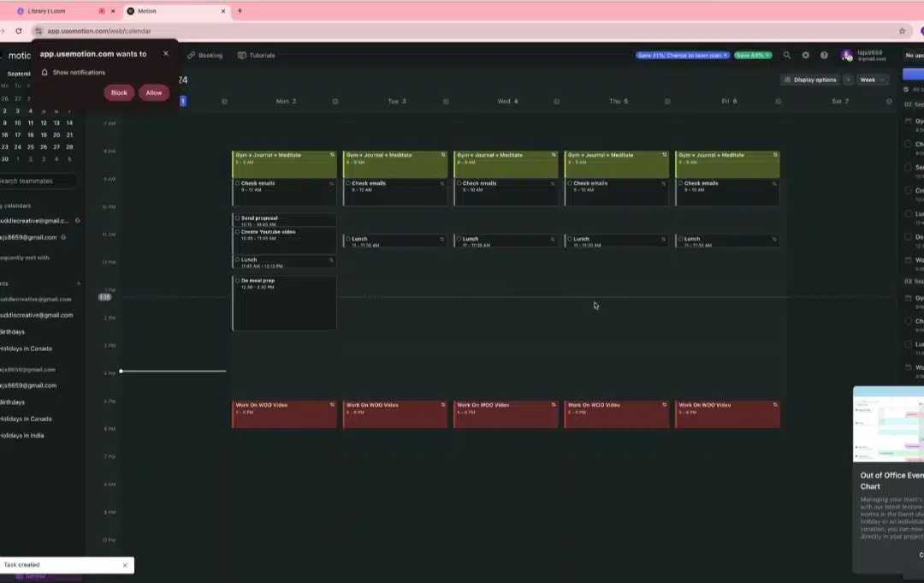Screen dimensions: 924x583
Task: Allow notifications from app.usemotion.com
Action: (154, 92)
